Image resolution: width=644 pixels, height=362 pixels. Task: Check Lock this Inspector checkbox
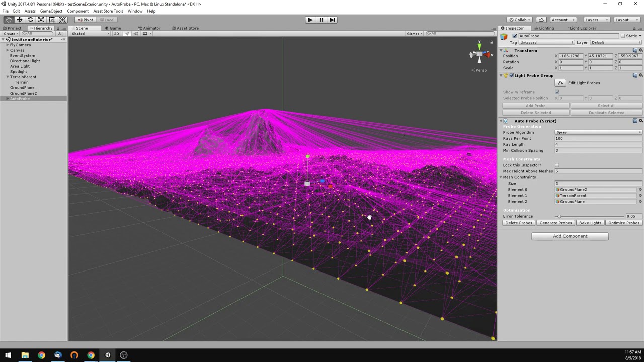[557, 165]
